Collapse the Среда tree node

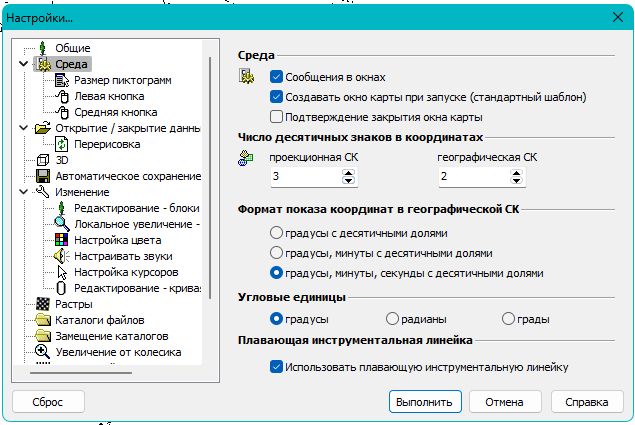click(24, 64)
